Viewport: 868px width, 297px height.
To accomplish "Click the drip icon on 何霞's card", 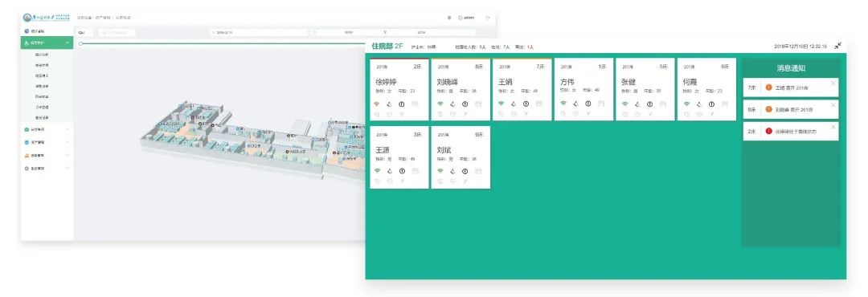I will pyautogui.click(x=699, y=104).
